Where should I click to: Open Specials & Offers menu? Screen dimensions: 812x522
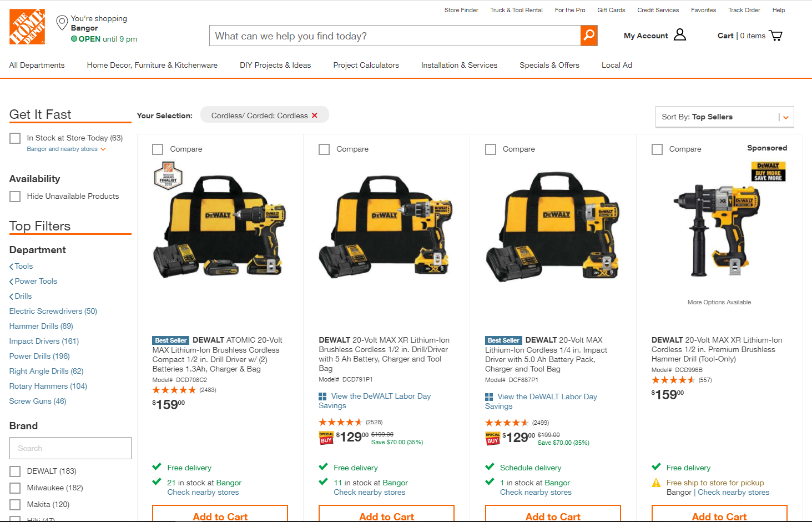pos(549,65)
